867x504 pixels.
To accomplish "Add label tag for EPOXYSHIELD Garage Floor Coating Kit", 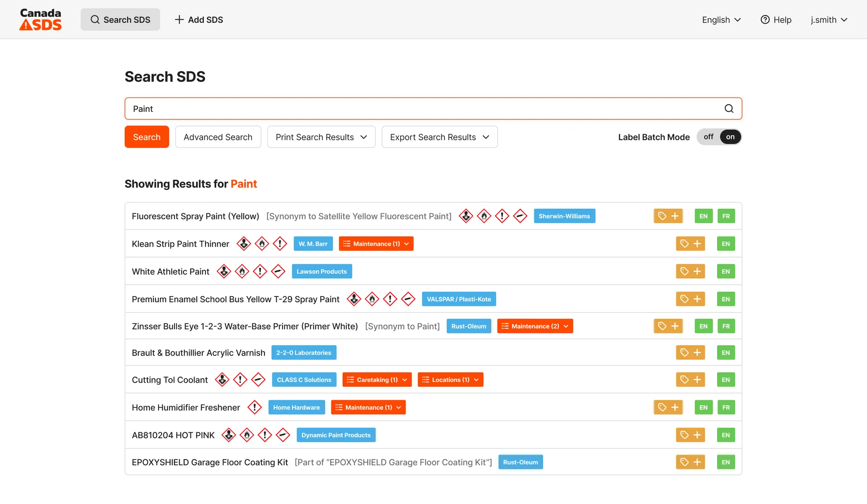I will pyautogui.click(x=690, y=462).
